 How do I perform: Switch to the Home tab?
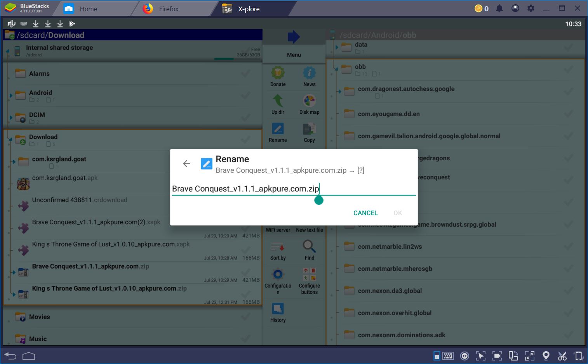coord(89,9)
